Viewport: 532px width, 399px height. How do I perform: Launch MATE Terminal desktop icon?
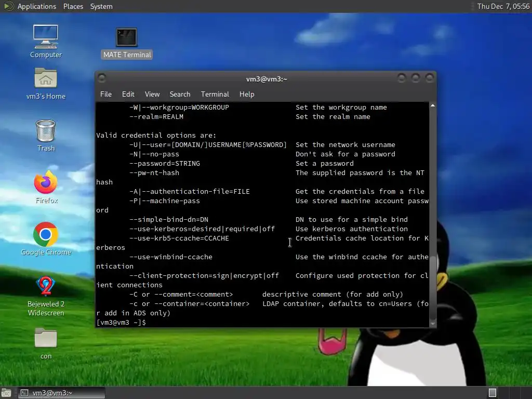(x=127, y=43)
